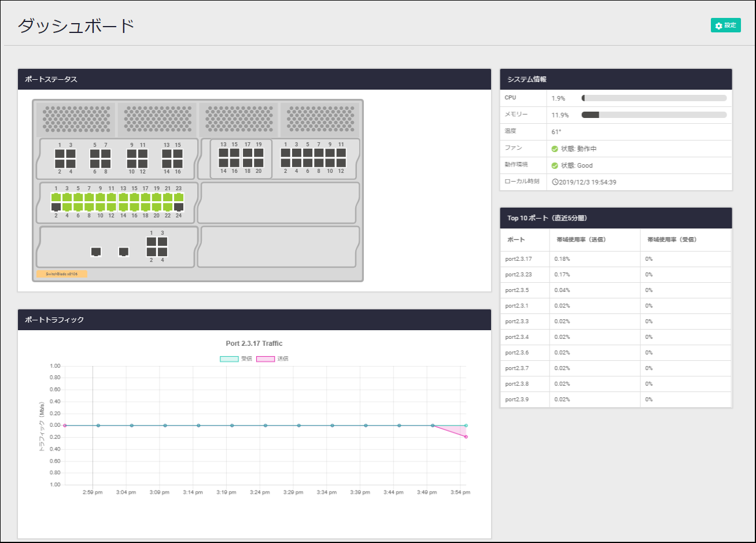
Task: Select green port 17 in port status
Action: point(145,198)
